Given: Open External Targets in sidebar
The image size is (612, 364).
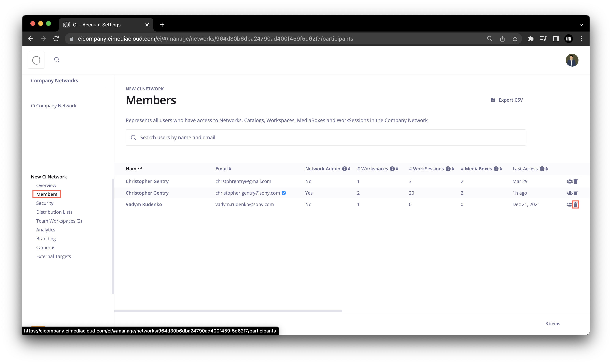Looking at the screenshot, I should [53, 257].
